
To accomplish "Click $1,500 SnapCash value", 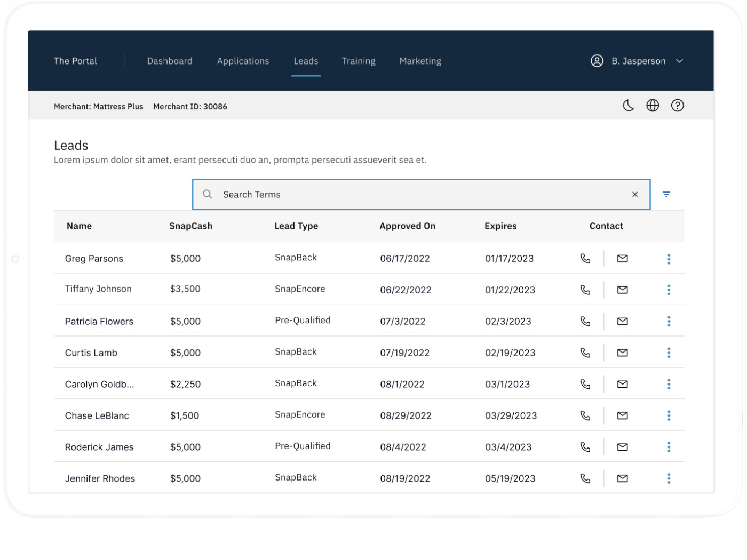I will tap(184, 416).
